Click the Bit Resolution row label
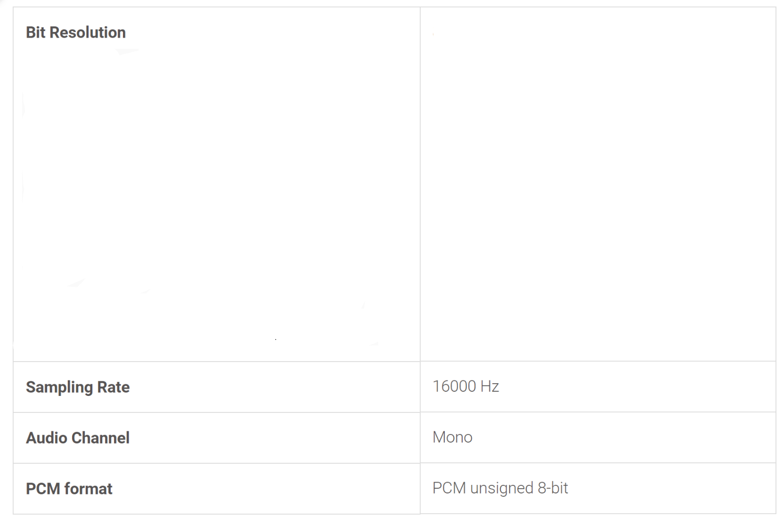This screenshot has height=532, width=784. coord(75,32)
